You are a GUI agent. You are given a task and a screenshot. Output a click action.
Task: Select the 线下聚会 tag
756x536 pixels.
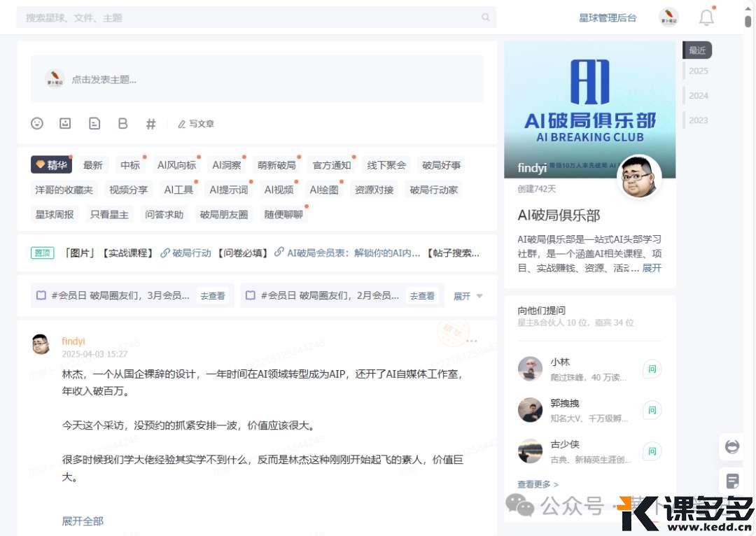(x=386, y=165)
